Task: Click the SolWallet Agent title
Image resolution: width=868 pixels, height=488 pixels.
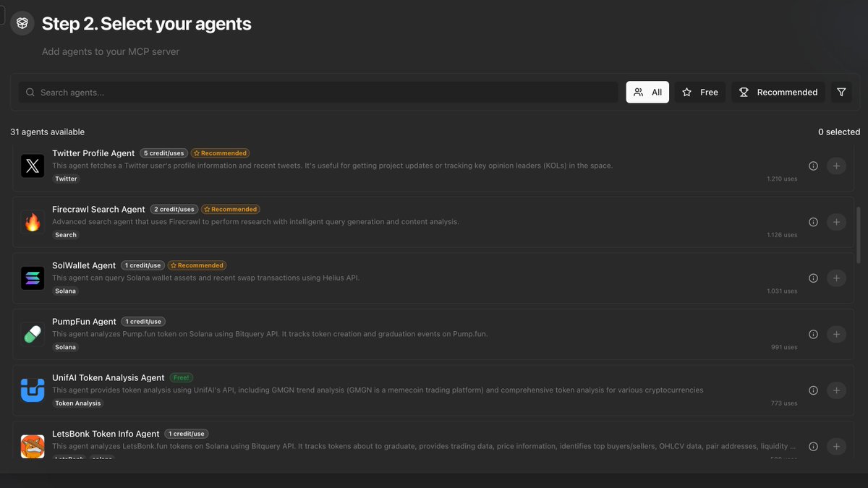Action: (84, 265)
